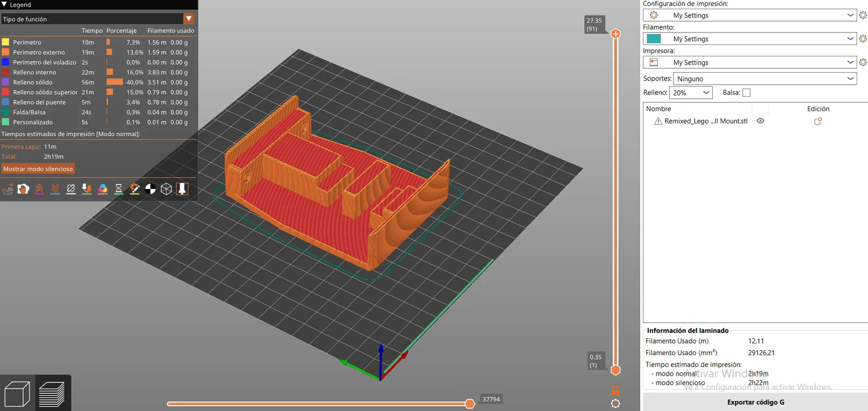The height and width of the screenshot is (411, 868).
Task: Click Mostrar modo silencioso button
Action: (x=38, y=169)
